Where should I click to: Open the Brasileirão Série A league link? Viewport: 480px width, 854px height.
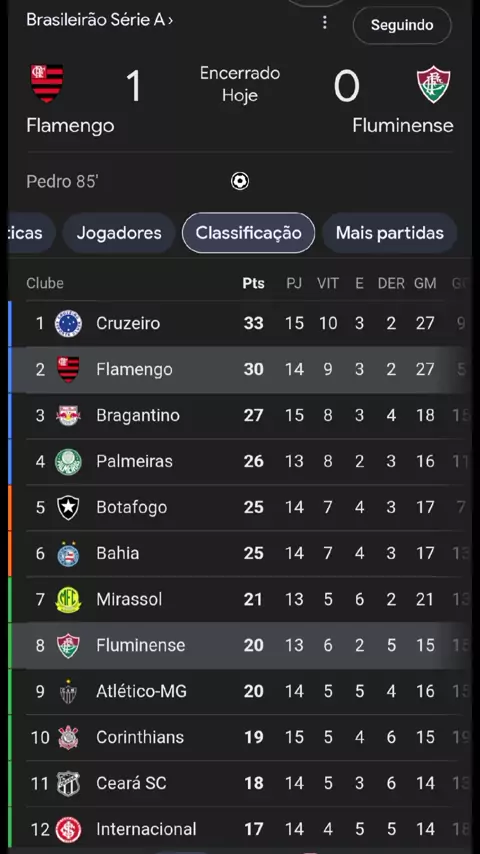click(x=100, y=20)
